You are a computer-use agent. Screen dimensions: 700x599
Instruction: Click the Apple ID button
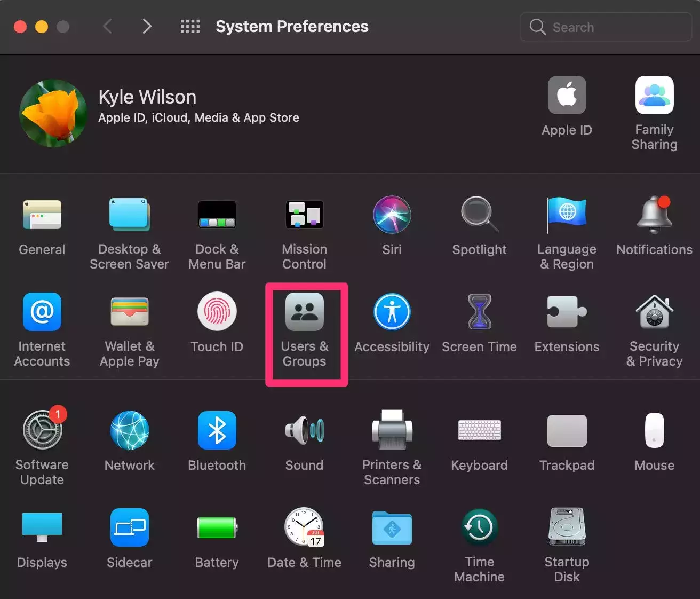point(567,96)
